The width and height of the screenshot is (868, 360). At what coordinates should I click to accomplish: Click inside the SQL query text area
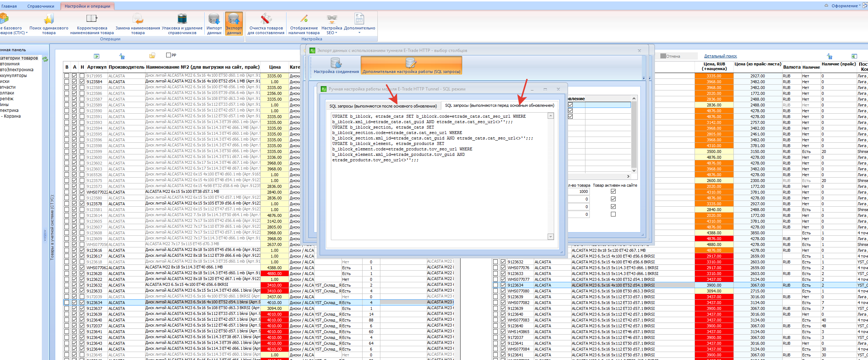click(x=439, y=176)
